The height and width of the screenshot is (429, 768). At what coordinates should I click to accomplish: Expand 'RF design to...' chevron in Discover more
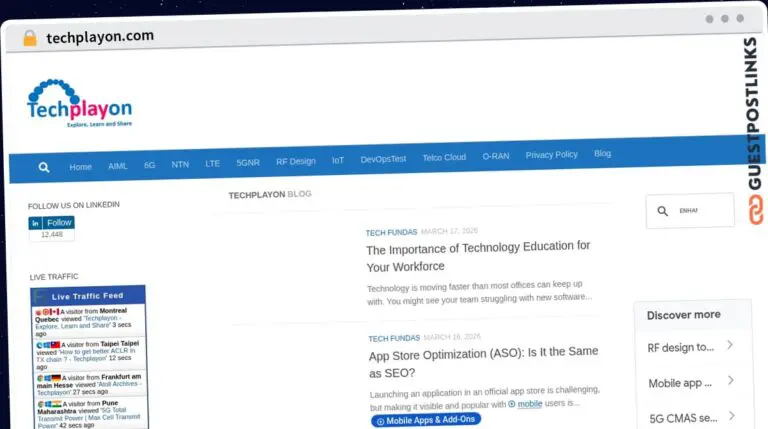[730, 345]
